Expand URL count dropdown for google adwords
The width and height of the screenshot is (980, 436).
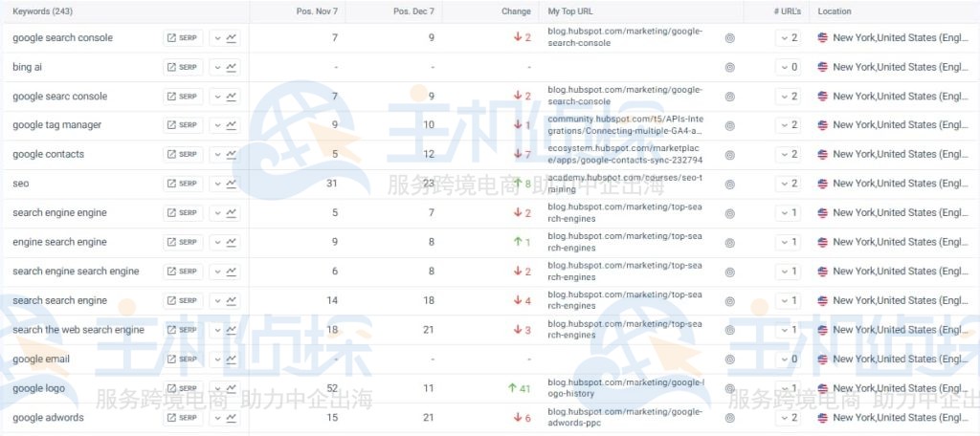coord(789,417)
